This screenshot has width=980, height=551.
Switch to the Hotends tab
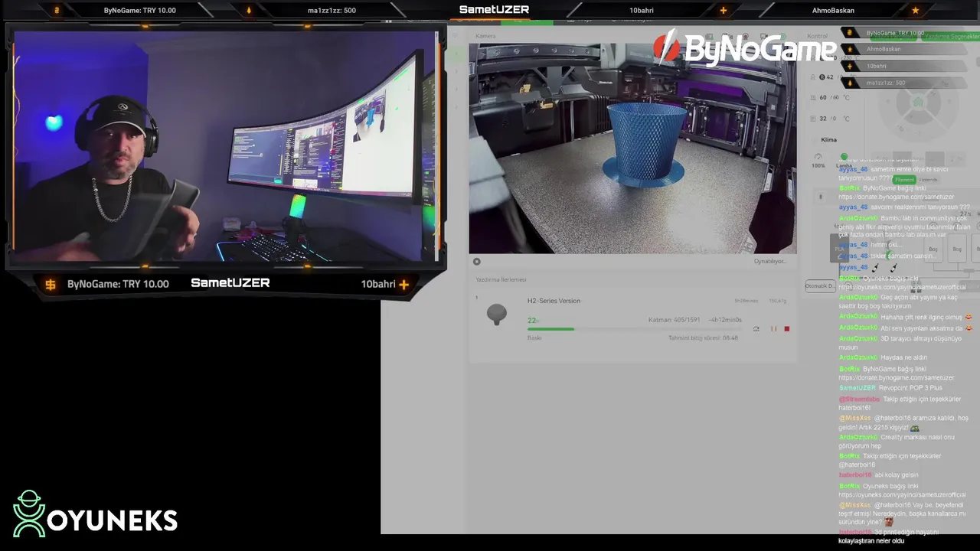click(x=928, y=180)
